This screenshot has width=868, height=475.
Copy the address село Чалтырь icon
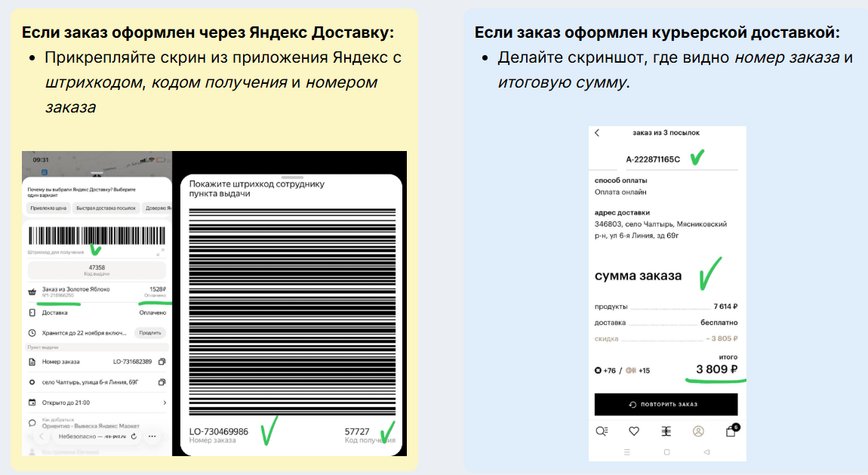pyautogui.click(x=162, y=382)
